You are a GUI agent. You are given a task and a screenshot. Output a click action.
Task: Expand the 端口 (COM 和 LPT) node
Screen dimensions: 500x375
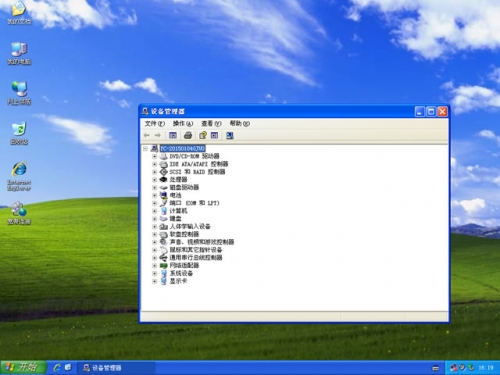point(154,203)
